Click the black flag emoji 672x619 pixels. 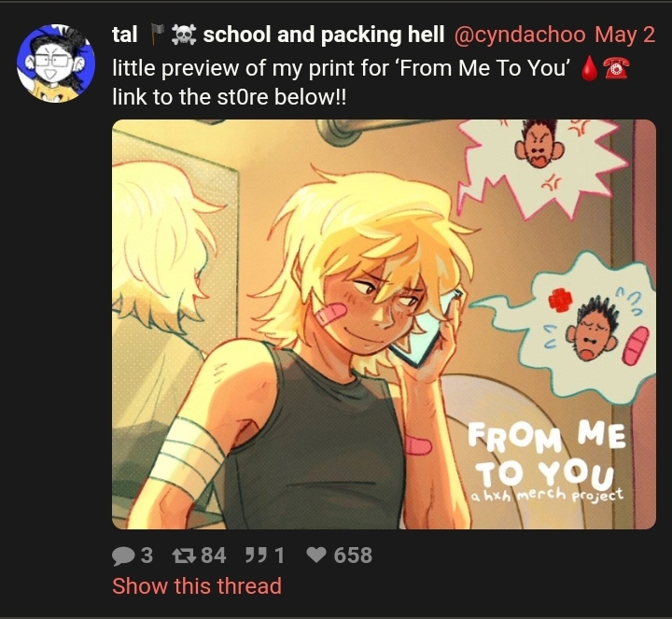158,35
